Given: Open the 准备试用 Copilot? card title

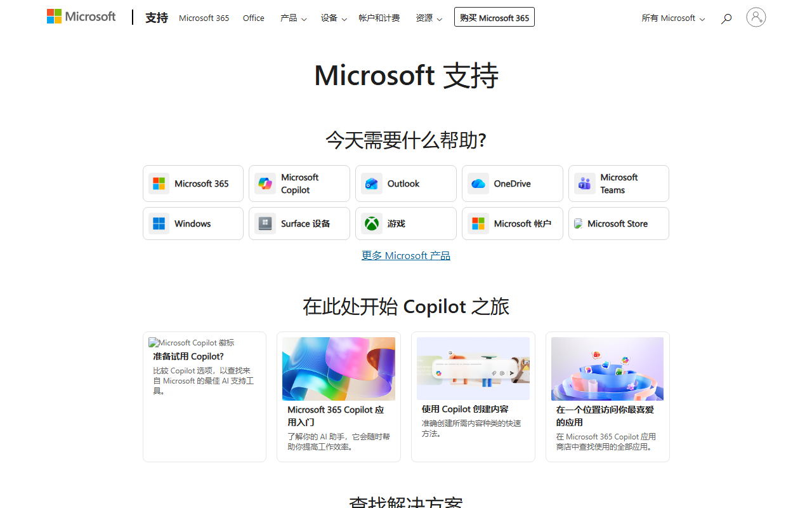Looking at the screenshot, I should point(188,356).
